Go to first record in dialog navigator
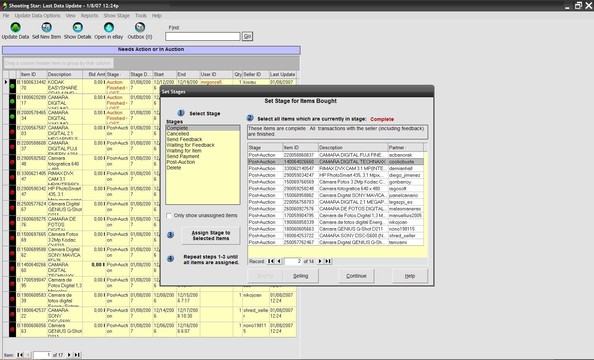Viewport: 594px width, 360px height. (x=270, y=261)
